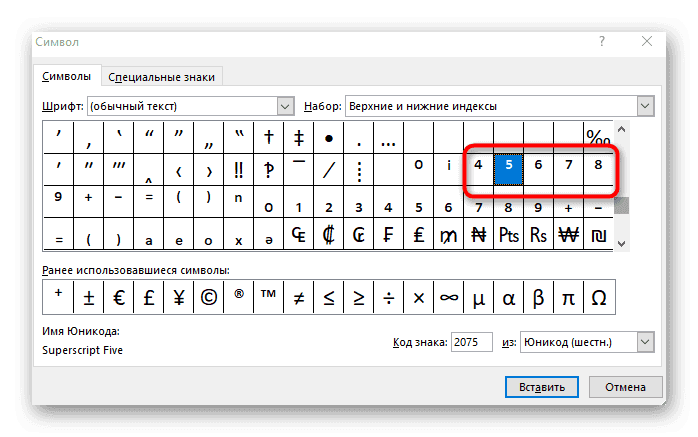Click the symbol grid scrollbar thumb

pos(621,206)
